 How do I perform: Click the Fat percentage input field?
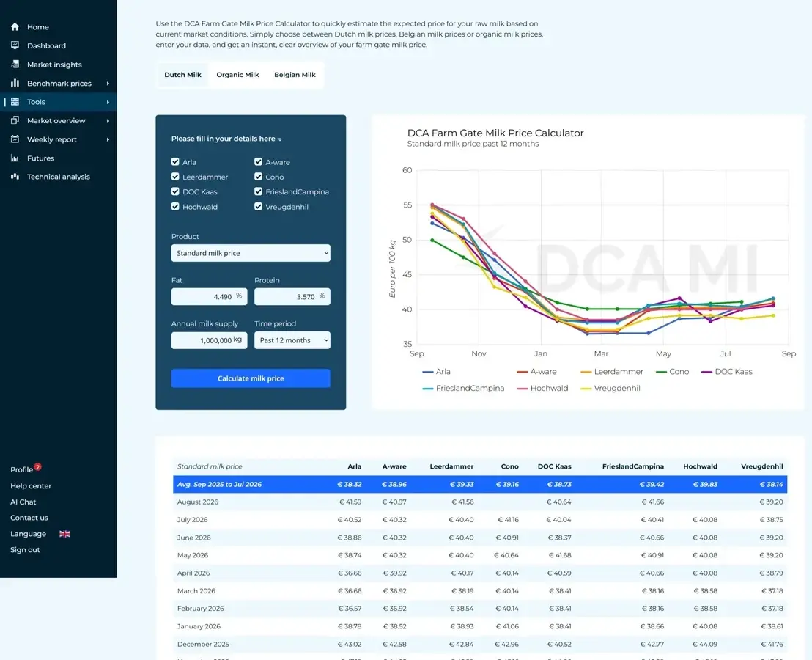pos(209,296)
